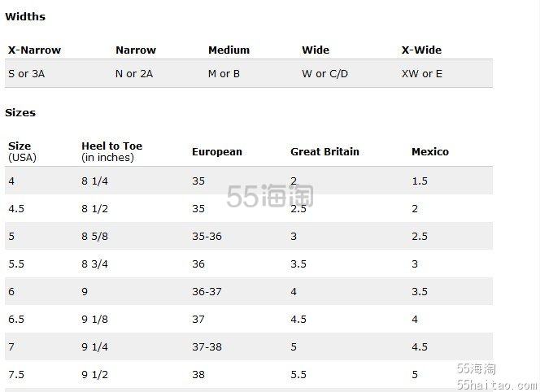Click the USA size 6.5 cell

pyautogui.click(x=16, y=319)
